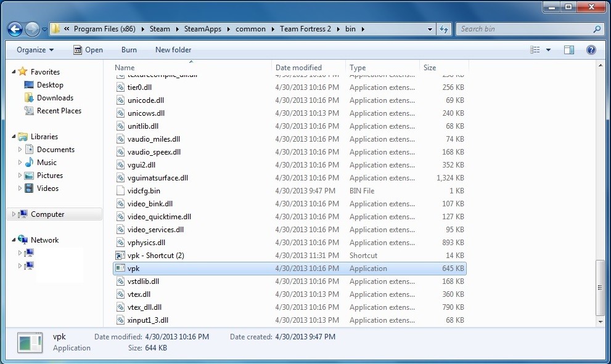
Task: Select unitlib.dll in the list
Action: click(x=142, y=126)
